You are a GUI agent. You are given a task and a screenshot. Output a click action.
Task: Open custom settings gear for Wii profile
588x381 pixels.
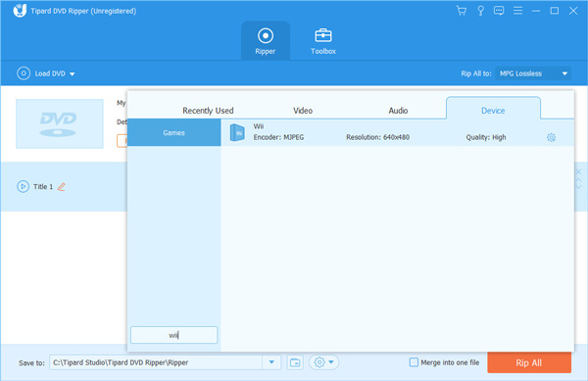point(551,137)
